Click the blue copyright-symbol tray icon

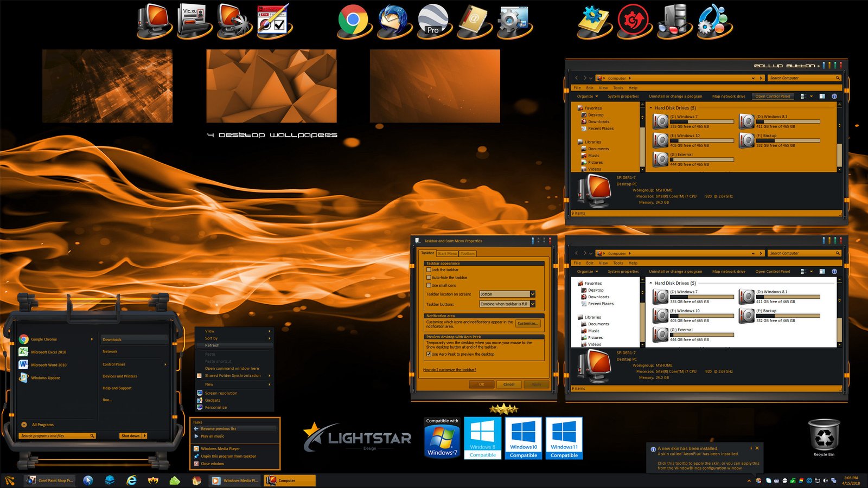(809, 480)
